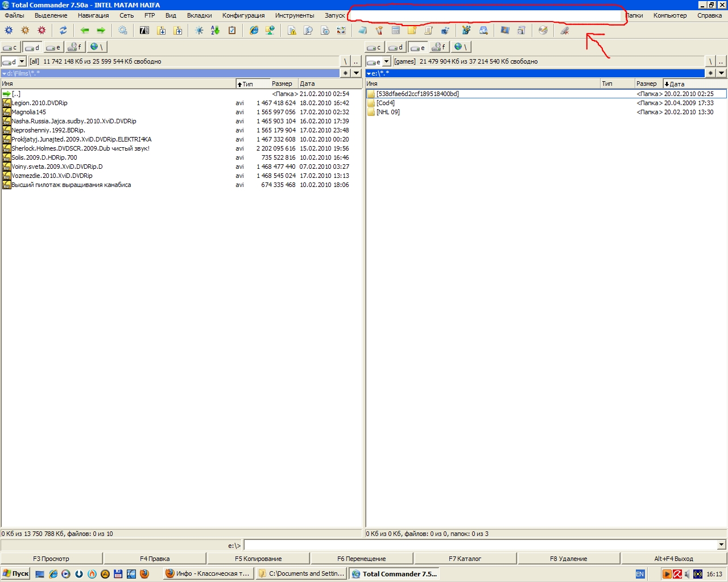The height and width of the screenshot is (582, 728).
Task: Expand the command line history dropdown
Action: tap(721, 545)
